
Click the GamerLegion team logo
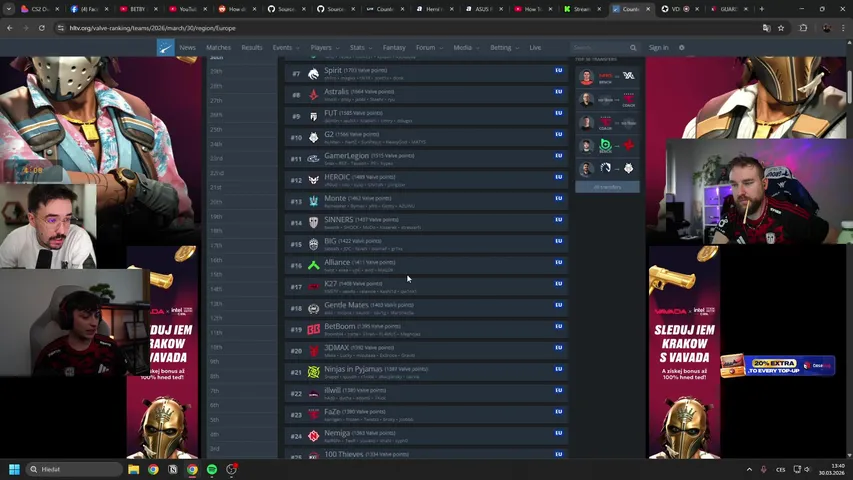[313, 159]
